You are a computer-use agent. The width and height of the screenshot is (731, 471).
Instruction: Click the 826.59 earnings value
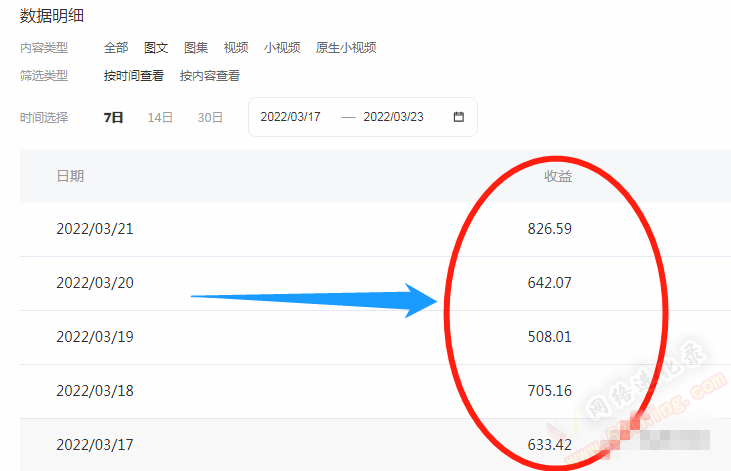(550, 229)
